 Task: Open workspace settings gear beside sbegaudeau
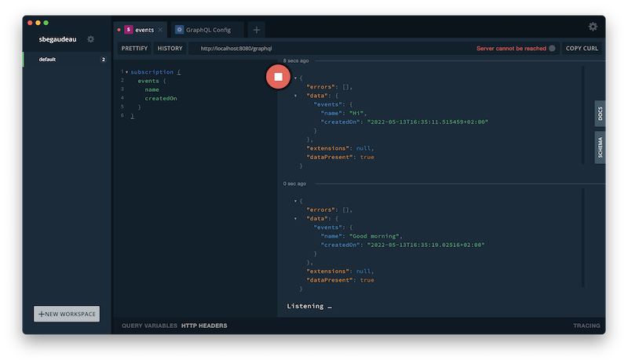click(90, 39)
